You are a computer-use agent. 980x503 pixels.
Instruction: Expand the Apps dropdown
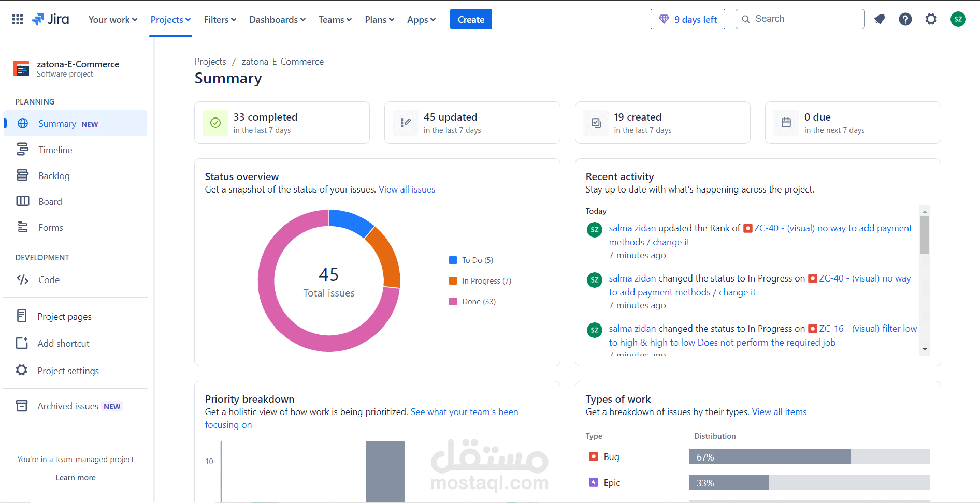pos(422,19)
